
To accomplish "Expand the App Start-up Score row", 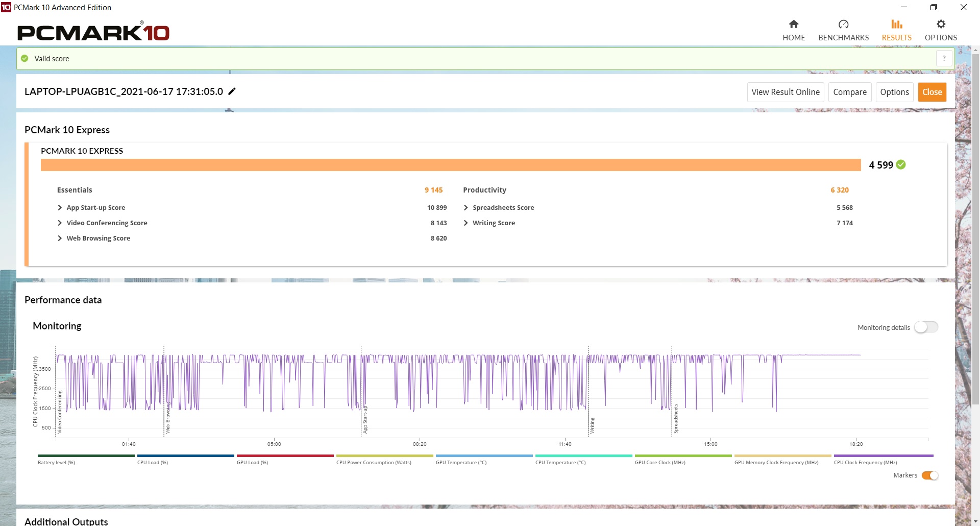I will [x=60, y=207].
